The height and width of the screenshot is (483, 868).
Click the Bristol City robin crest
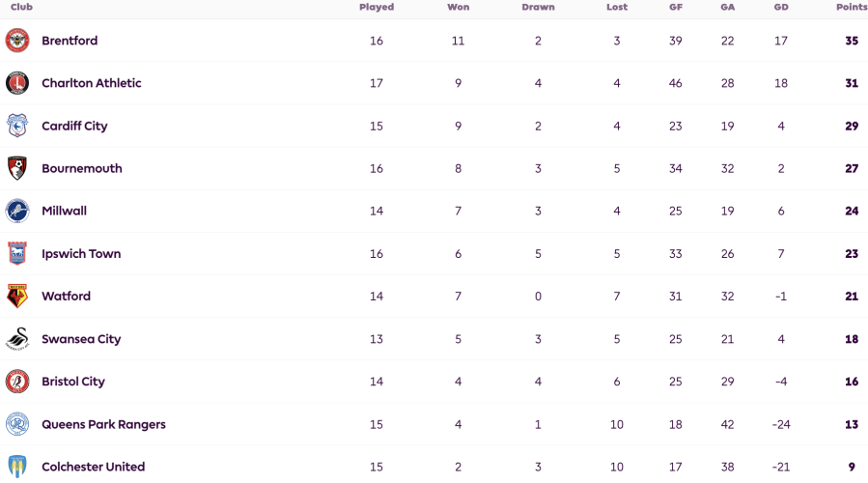[x=17, y=382]
